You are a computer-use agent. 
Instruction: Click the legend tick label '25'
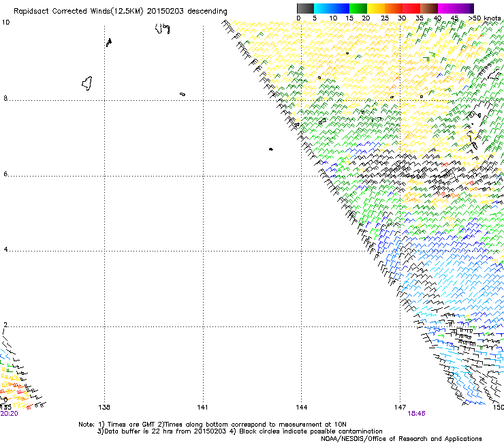pyautogui.click(x=385, y=18)
